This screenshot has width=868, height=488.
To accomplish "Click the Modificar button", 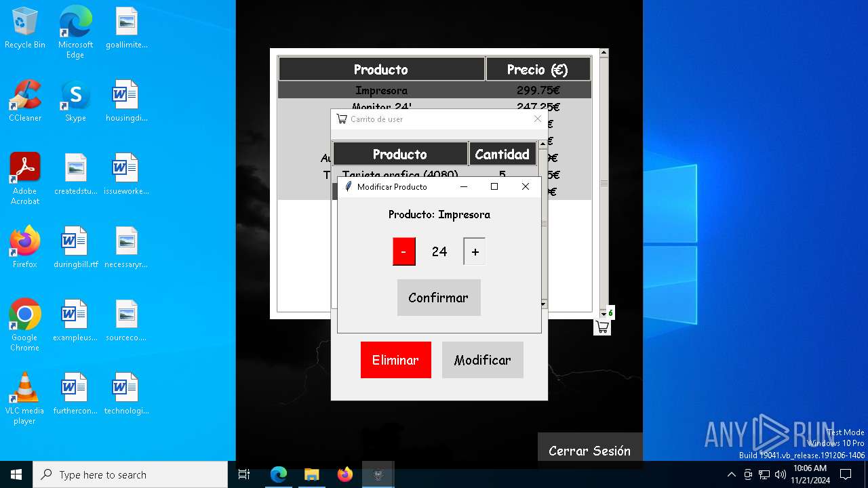I will 482,360.
